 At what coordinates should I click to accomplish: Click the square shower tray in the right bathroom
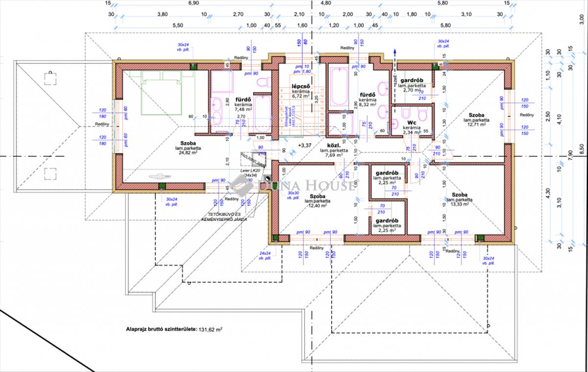click(x=340, y=124)
